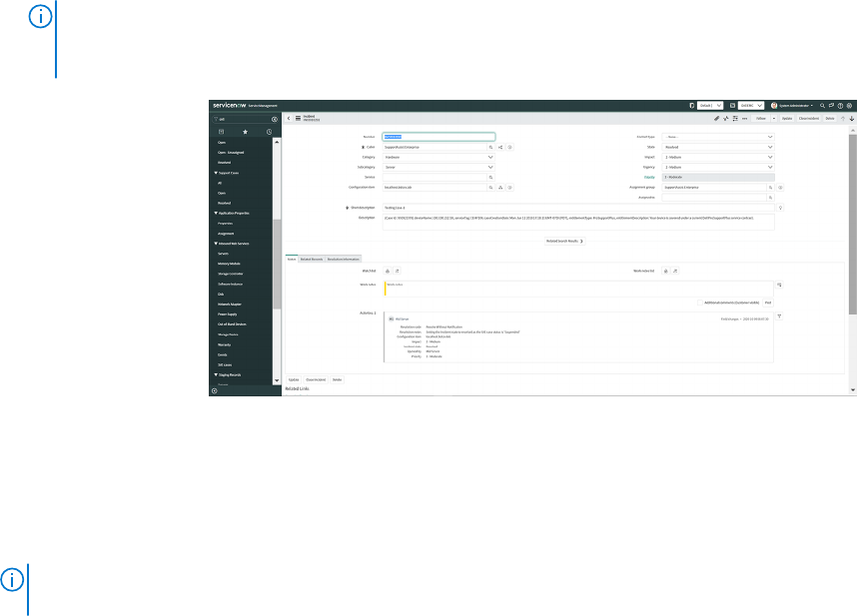Open the global search magnifier

[822, 106]
